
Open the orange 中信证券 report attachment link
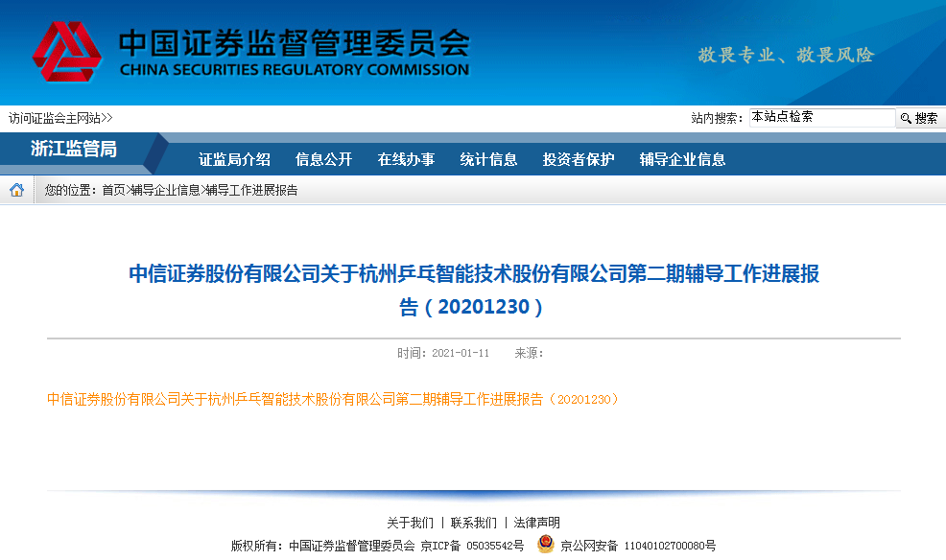click(x=333, y=399)
